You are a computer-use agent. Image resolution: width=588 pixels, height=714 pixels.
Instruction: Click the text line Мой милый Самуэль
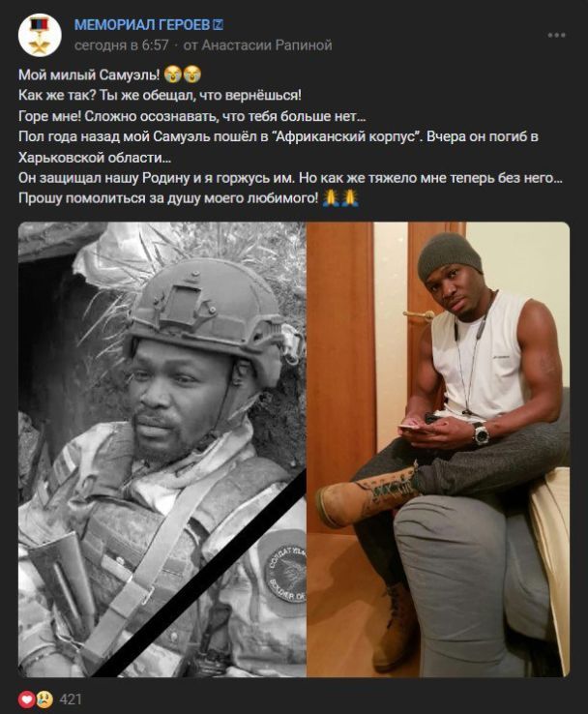pyautogui.click(x=89, y=74)
